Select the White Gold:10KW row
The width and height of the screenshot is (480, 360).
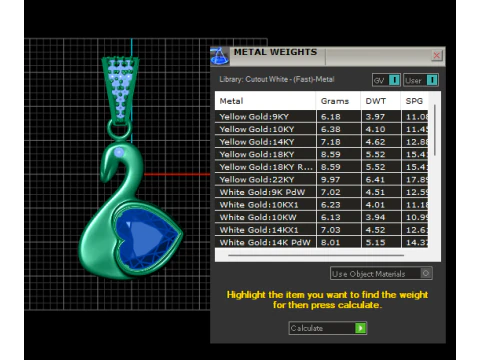[321, 217]
